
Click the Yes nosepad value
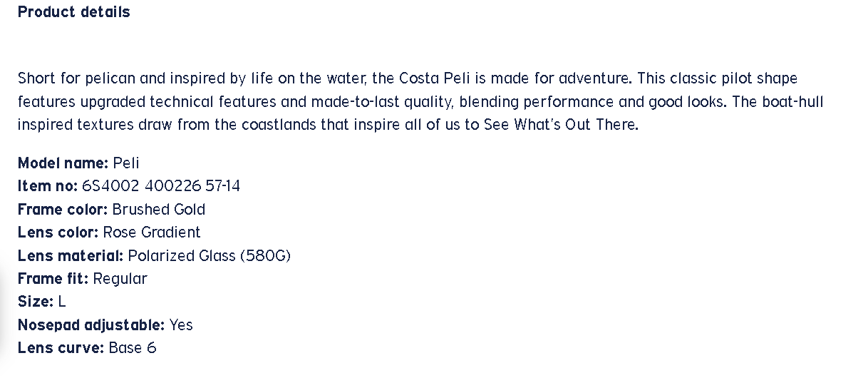pos(181,325)
